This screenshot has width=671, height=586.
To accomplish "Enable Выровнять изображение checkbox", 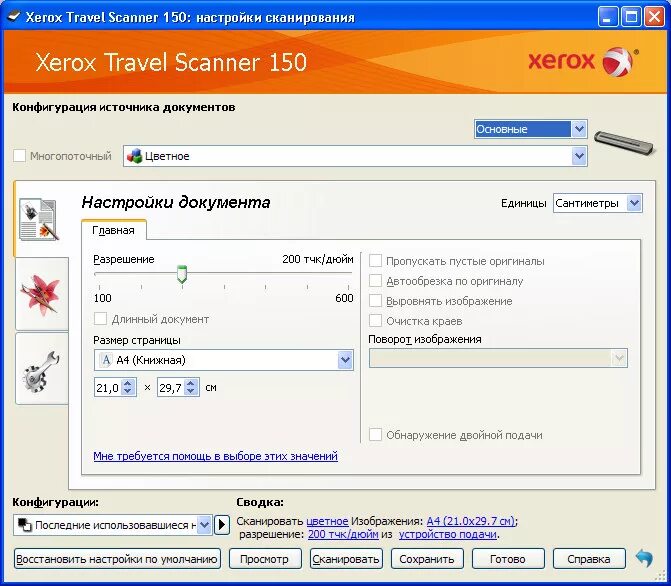I will click(375, 301).
